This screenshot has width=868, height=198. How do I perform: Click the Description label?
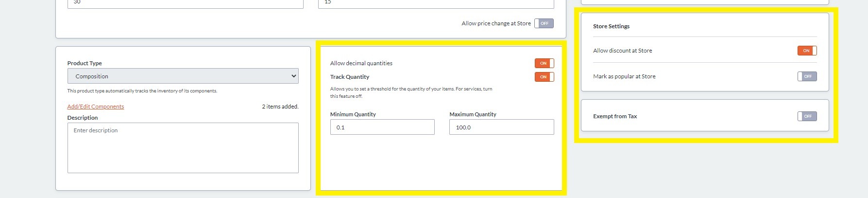click(83, 118)
